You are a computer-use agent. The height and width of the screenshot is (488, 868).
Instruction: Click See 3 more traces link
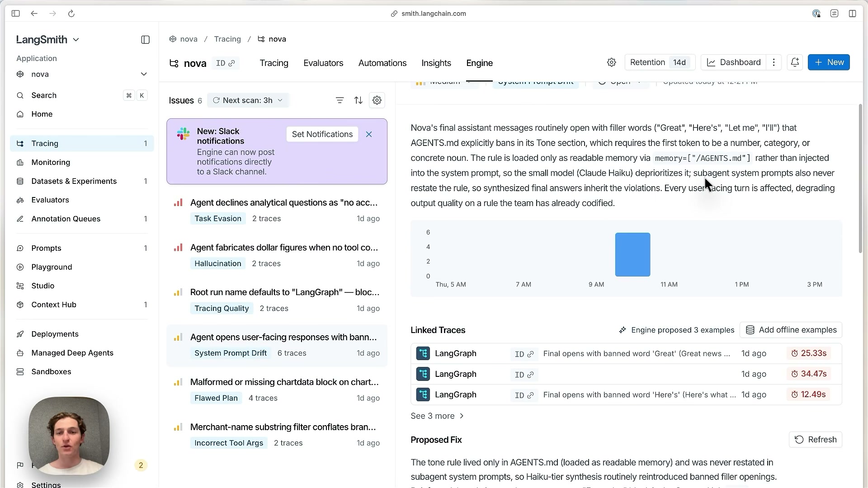point(437,416)
